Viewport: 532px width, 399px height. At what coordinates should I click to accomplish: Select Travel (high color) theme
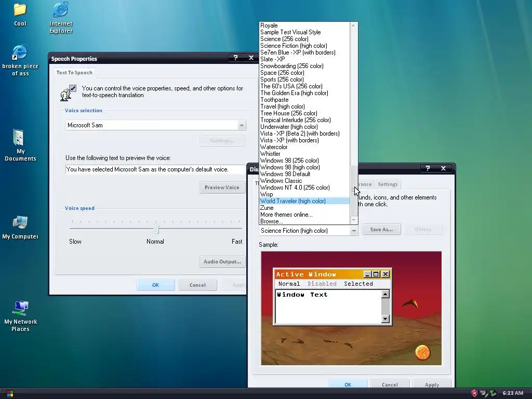coord(304,107)
